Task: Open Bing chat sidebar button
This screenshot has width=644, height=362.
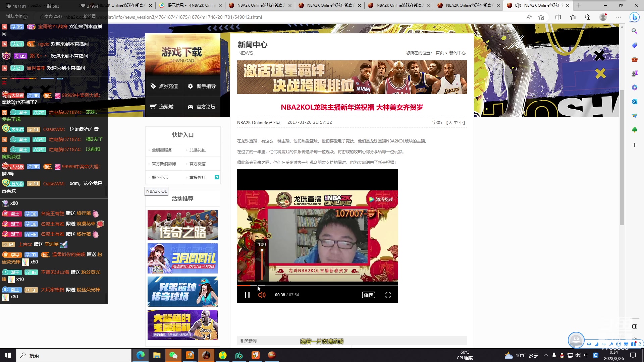Action: click(634, 17)
